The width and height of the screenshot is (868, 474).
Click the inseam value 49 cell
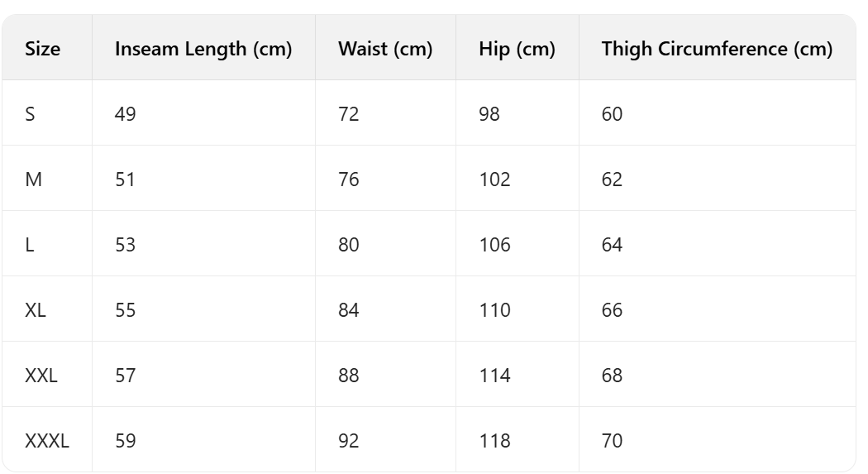pyautogui.click(x=126, y=114)
